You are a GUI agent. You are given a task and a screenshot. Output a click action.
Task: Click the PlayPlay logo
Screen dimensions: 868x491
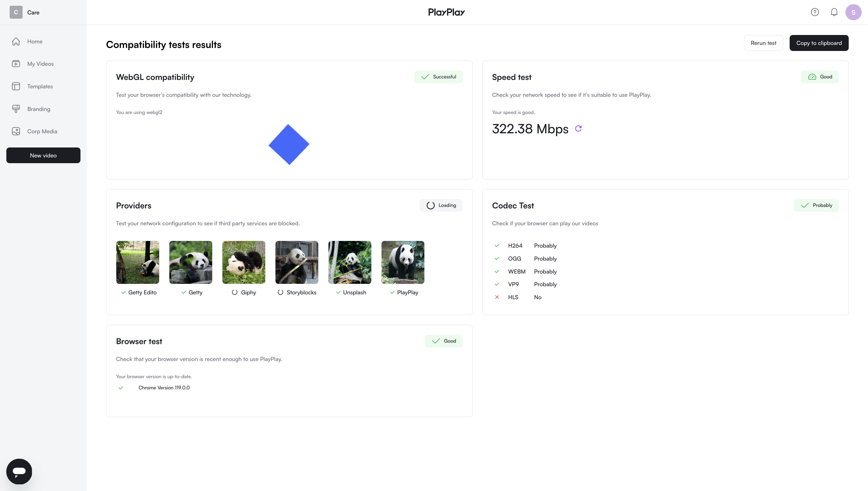(446, 12)
